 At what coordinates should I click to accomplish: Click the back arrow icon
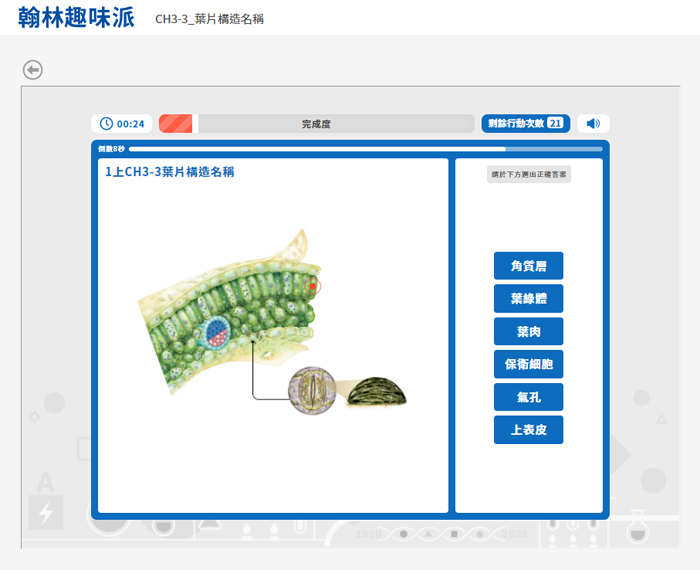tap(33, 69)
